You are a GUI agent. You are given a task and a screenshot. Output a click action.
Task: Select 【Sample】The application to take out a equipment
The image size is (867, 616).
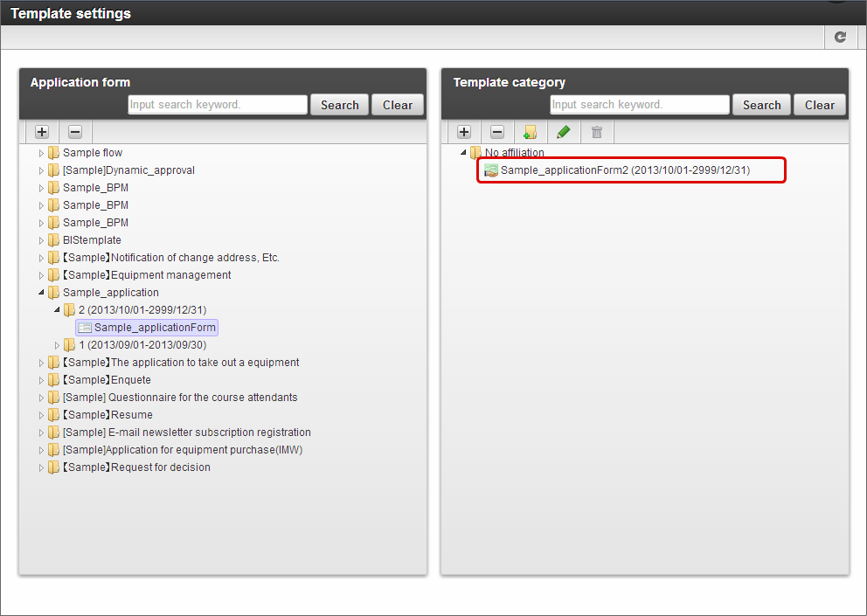180,363
